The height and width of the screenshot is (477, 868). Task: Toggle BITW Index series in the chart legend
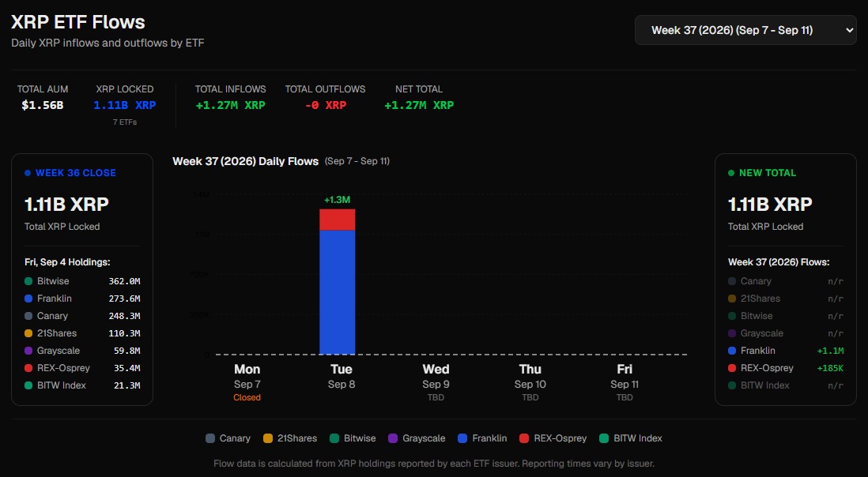(631, 438)
